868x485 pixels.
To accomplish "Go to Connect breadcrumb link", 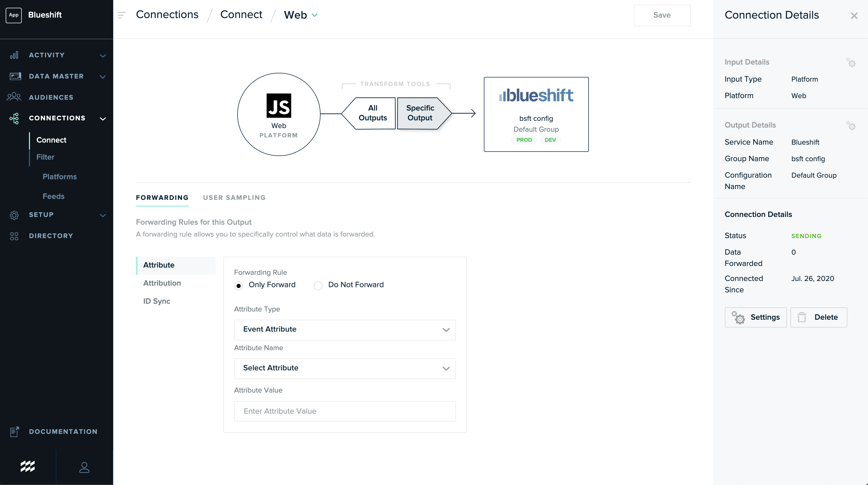I will (x=241, y=14).
